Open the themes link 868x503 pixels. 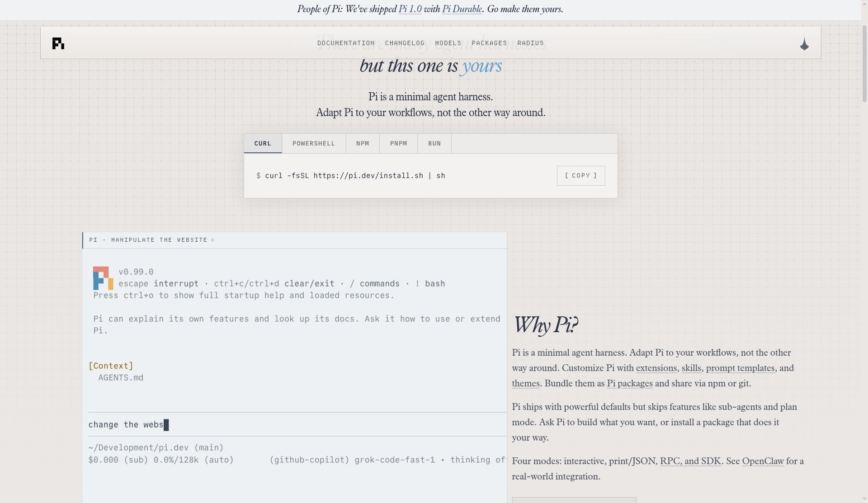point(526,383)
